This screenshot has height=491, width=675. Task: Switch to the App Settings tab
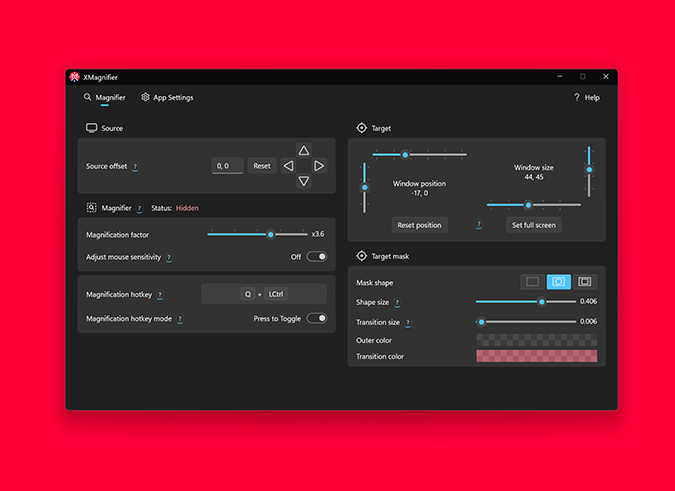click(x=168, y=98)
